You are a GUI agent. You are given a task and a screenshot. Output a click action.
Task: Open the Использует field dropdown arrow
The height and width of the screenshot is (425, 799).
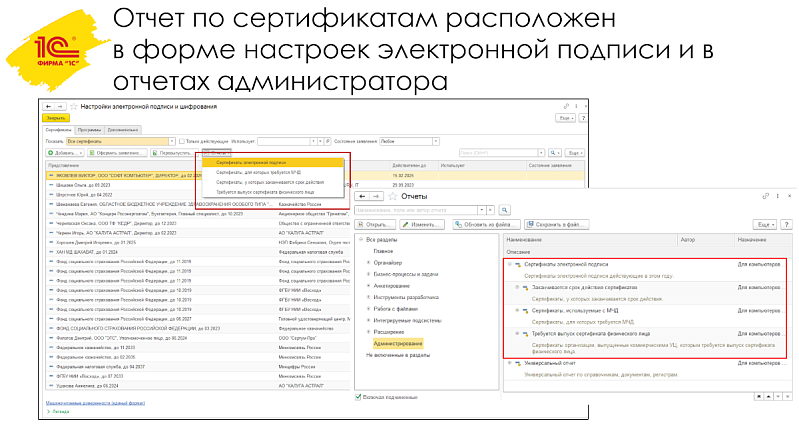(313, 141)
